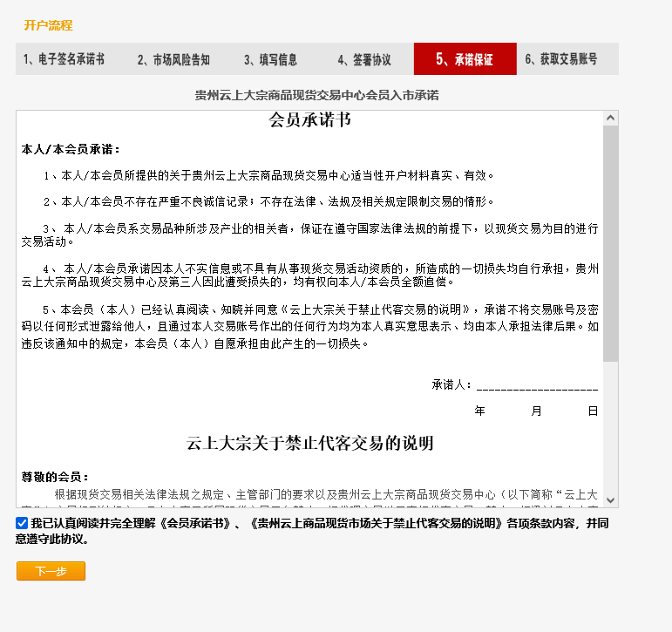Open step 3 填写信息 tab
The width and height of the screenshot is (672, 632).
(270, 59)
